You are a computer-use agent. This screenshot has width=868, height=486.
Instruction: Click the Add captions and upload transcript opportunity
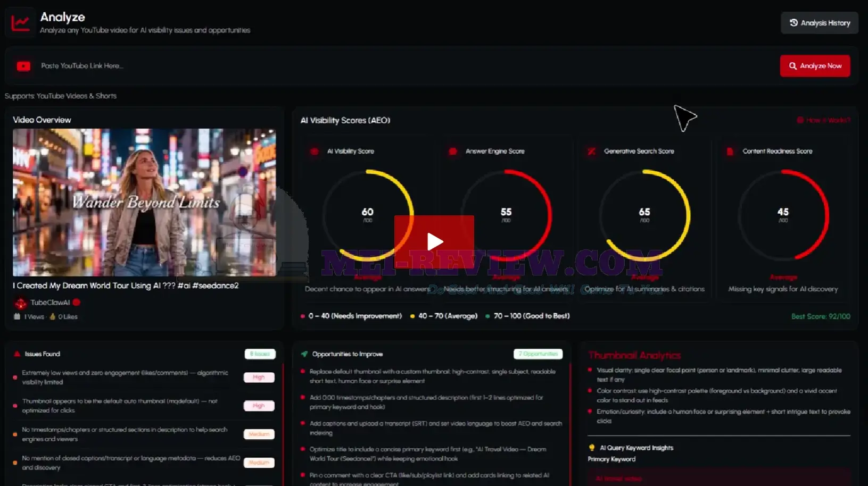(436, 428)
